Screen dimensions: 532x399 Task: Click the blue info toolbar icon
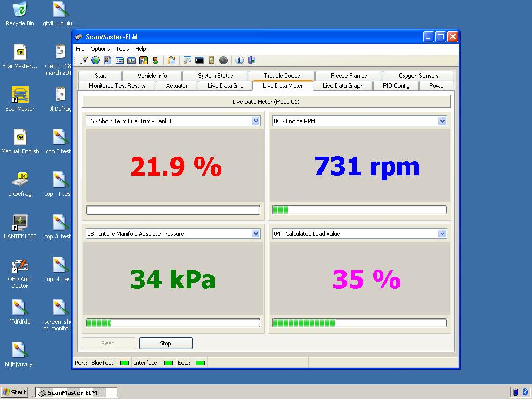coord(240,60)
